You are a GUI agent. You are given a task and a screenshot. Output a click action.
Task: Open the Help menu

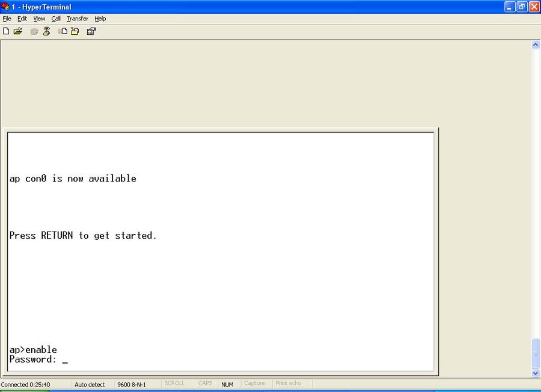100,19
